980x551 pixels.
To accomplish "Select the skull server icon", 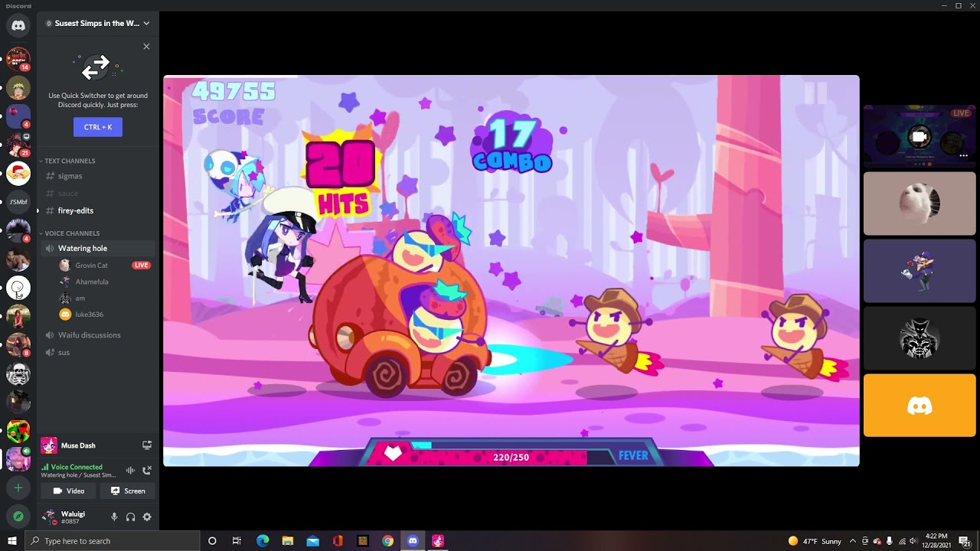I will tap(18, 373).
